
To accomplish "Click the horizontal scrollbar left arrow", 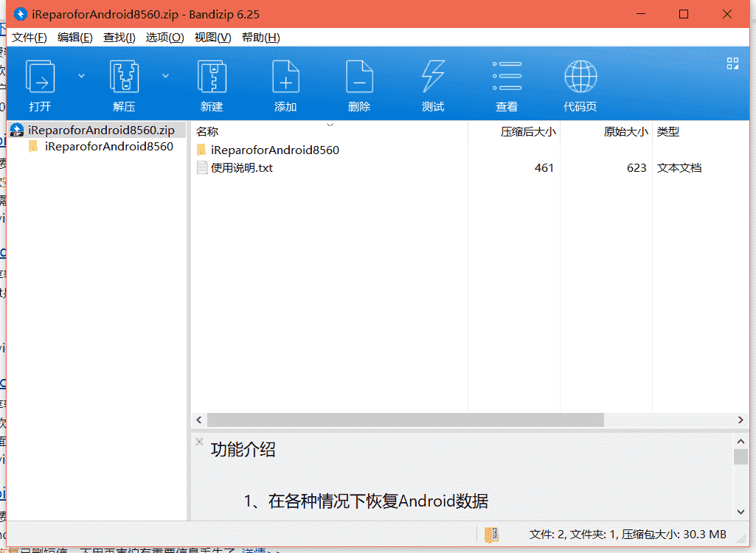I will point(199,420).
